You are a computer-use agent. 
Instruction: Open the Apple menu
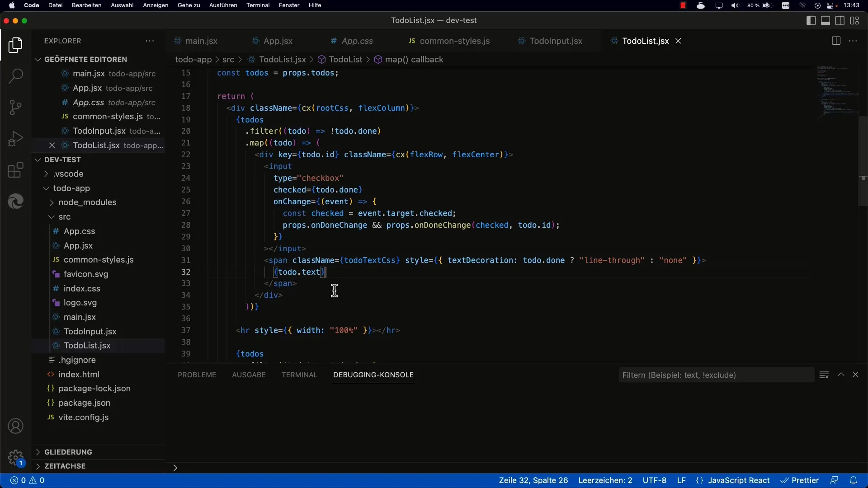[12, 5]
